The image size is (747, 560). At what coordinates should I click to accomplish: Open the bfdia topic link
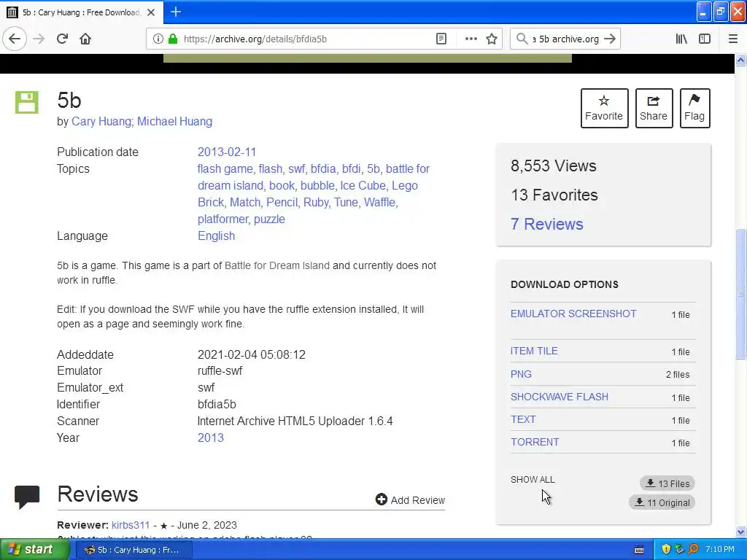point(323,168)
